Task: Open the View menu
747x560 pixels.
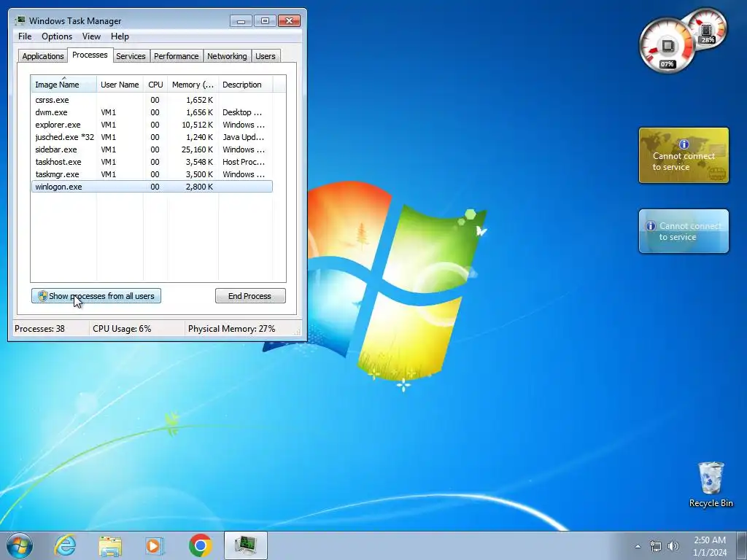Action: point(91,36)
